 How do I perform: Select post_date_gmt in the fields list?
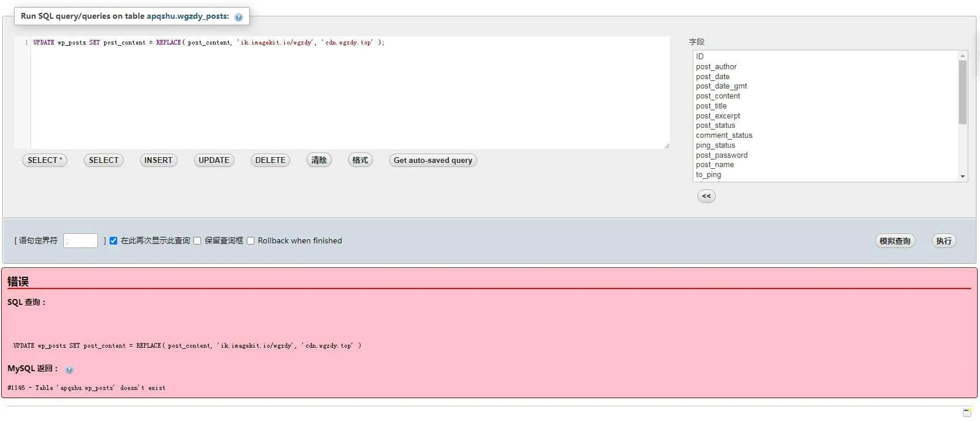pyautogui.click(x=826, y=86)
